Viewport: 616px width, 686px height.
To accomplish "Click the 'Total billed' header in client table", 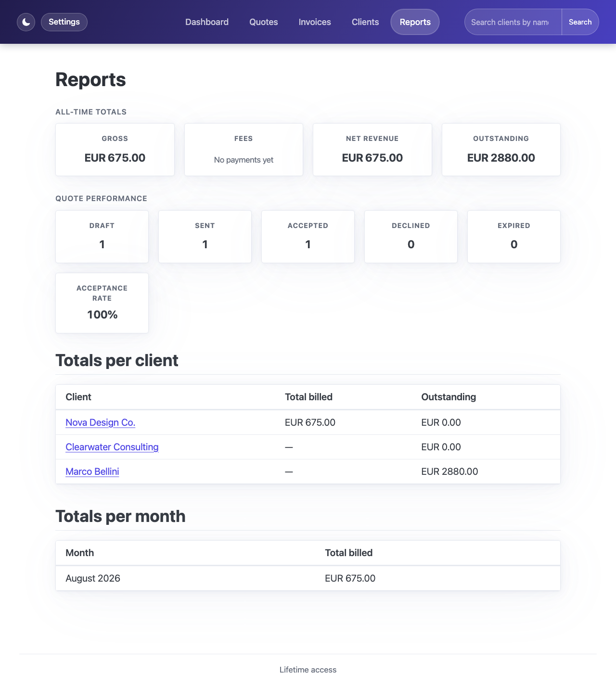I will (308, 397).
